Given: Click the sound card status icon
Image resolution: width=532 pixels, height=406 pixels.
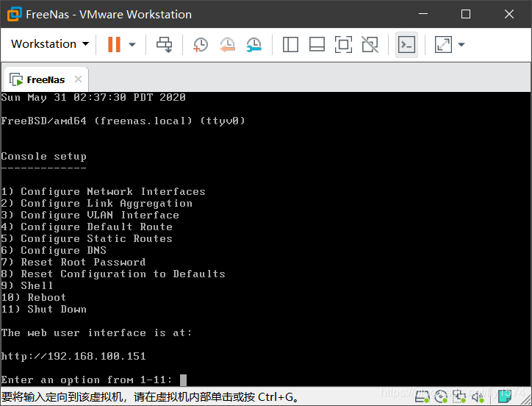Looking at the screenshot, I should coord(478,396).
